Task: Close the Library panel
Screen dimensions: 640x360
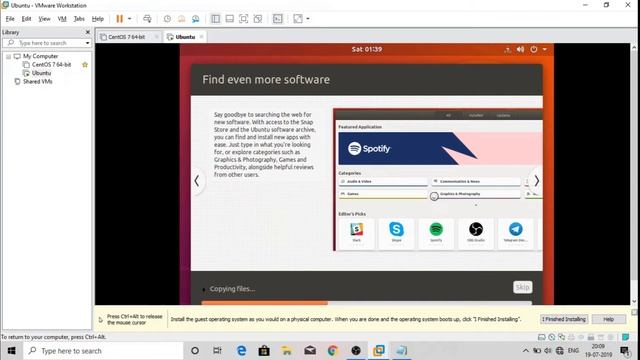Action: point(87,32)
